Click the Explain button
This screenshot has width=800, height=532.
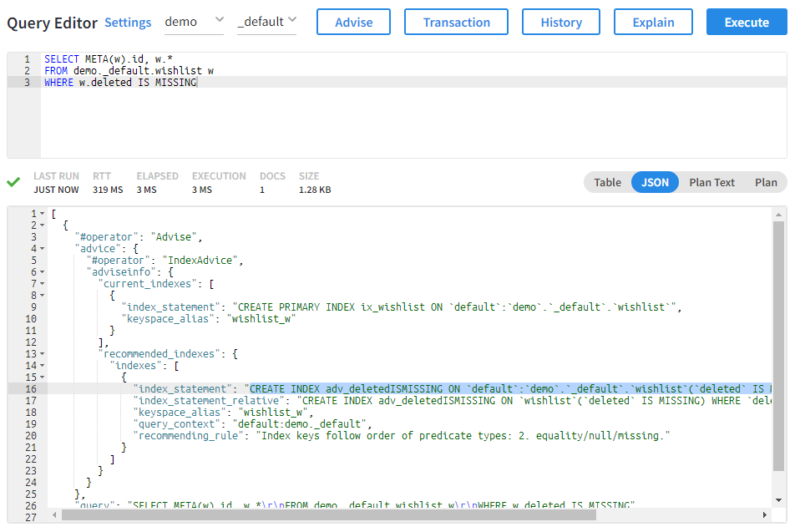tap(653, 23)
